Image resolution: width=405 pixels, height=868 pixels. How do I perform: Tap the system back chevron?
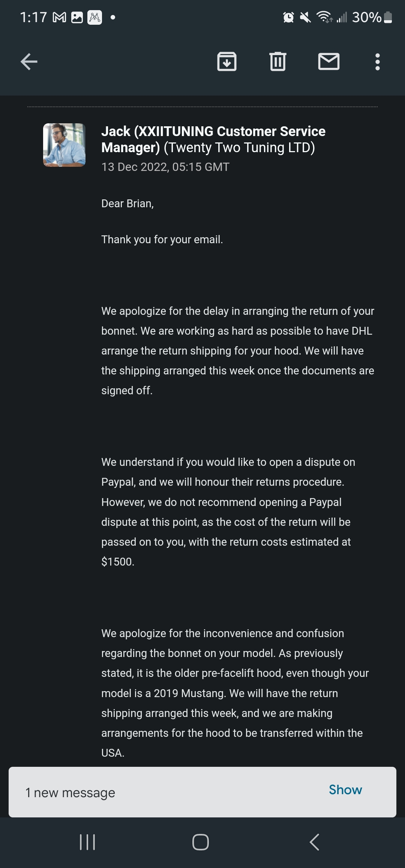tap(314, 842)
